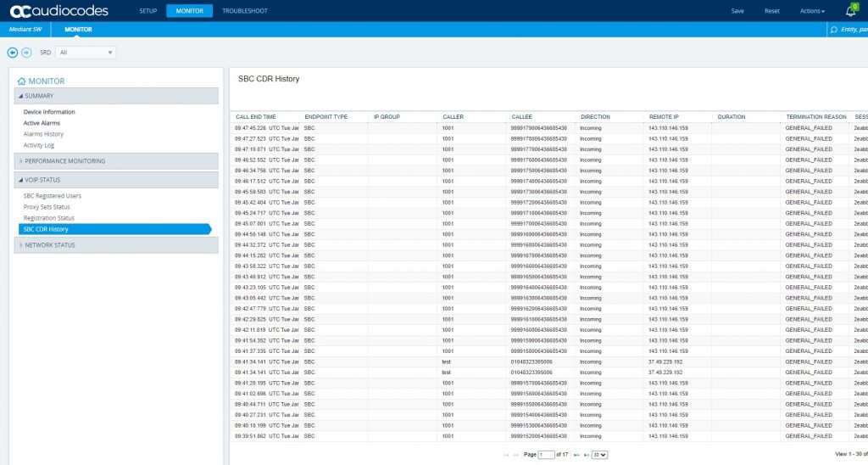
Task: Click the Reset button
Action: pos(771,11)
